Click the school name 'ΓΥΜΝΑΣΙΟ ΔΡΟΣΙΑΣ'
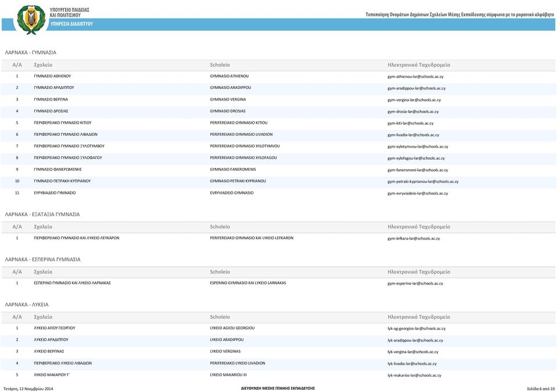This screenshot has width=558, height=392. pyautogui.click(x=51, y=111)
